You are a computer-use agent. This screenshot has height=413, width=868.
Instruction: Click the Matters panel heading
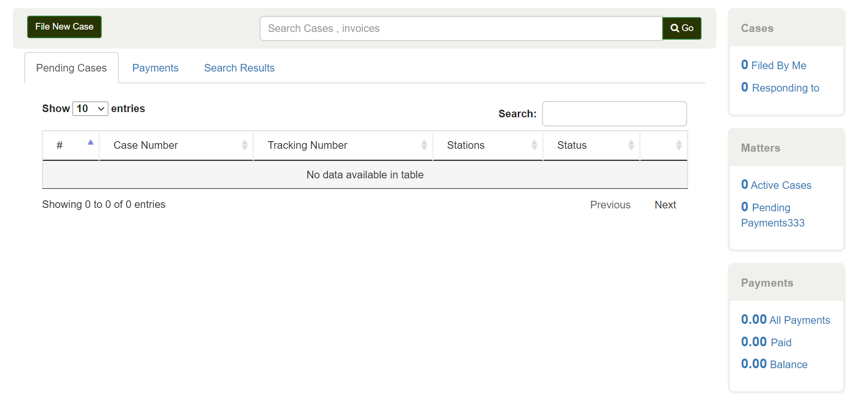coord(760,148)
